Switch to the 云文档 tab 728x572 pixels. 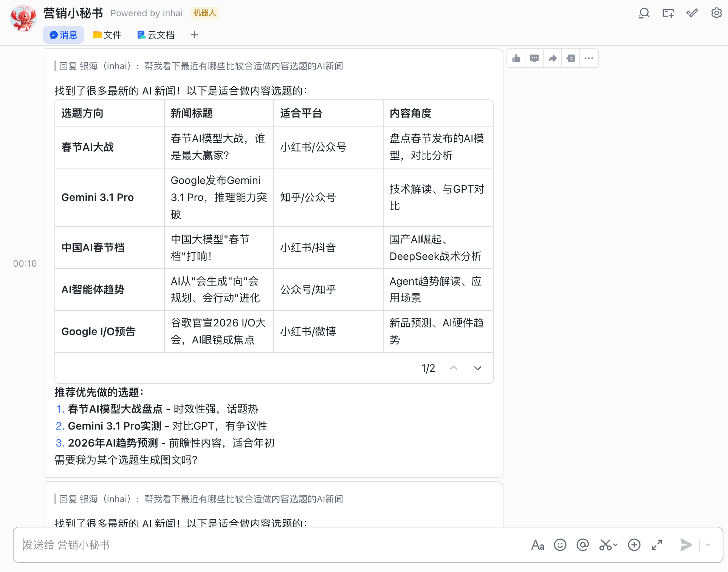(155, 34)
